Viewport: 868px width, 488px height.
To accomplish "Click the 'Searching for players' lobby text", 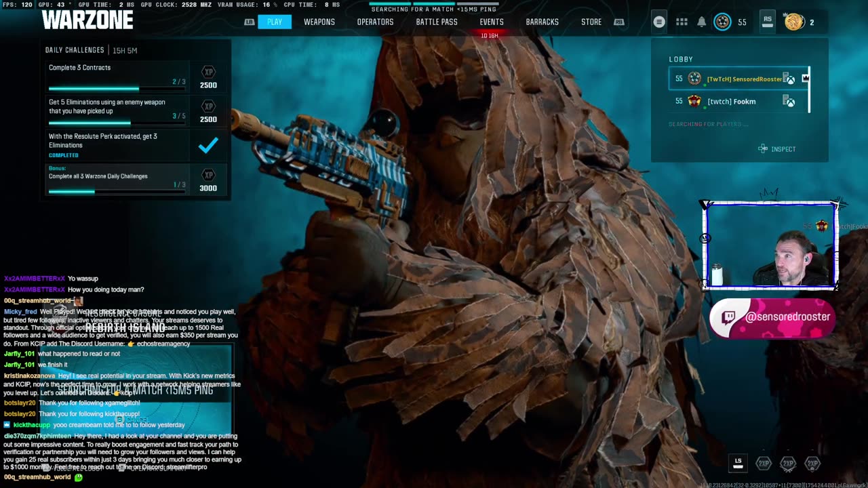I will (708, 124).
